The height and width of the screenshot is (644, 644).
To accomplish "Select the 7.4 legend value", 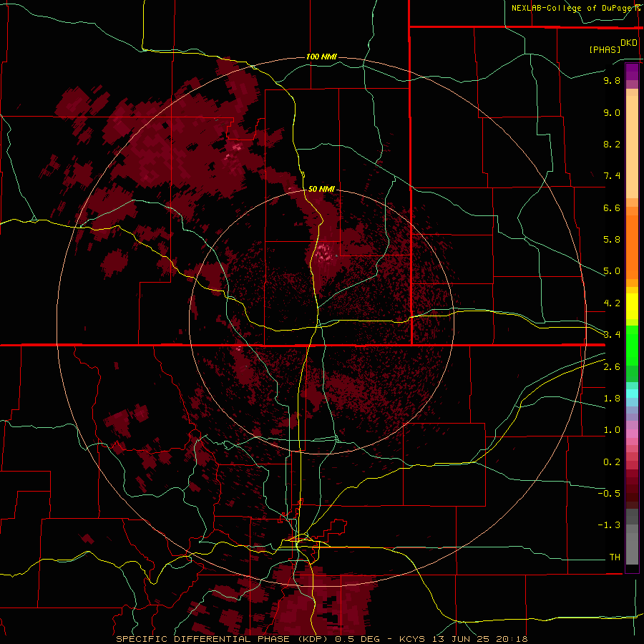I will pyautogui.click(x=612, y=176).
